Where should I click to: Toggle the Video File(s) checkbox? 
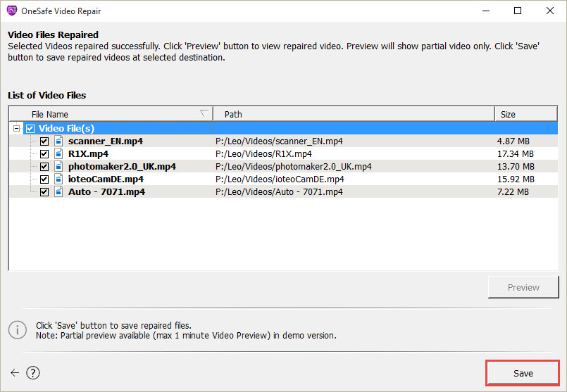click(30, 129)
